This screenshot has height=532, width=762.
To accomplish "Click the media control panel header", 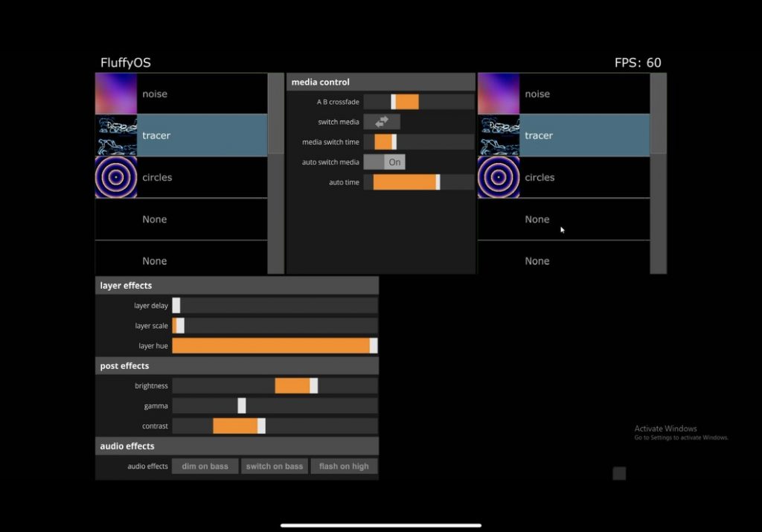I will pyautogui.click(x=381, y=82).
